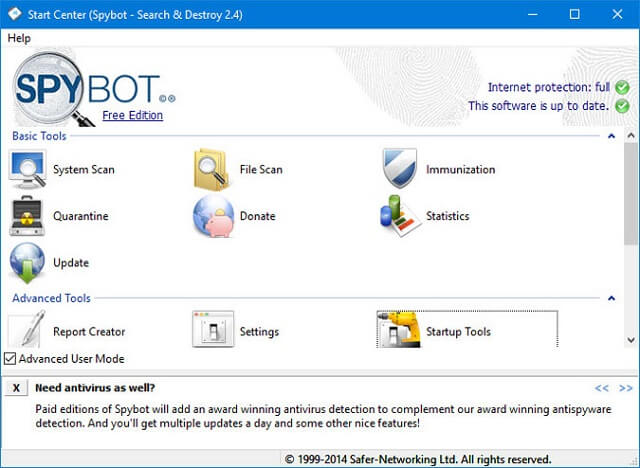Dismiss the antivirus tip with X button

16,388
